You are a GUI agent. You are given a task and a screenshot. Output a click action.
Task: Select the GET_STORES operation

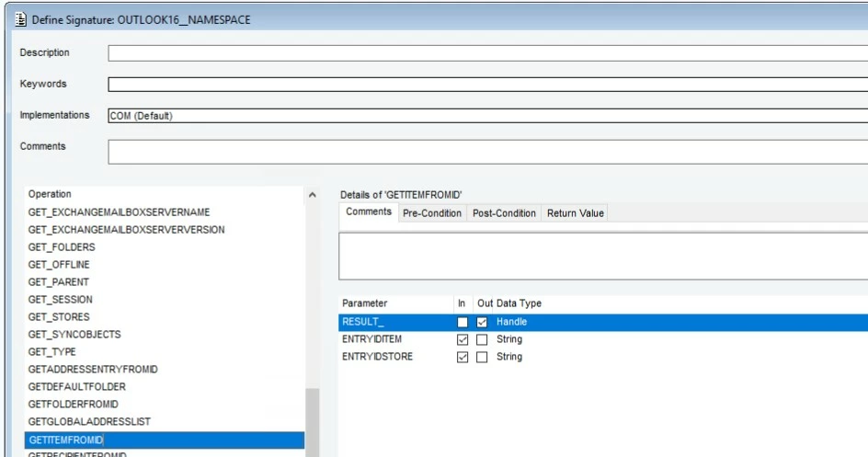click(59, 317)
